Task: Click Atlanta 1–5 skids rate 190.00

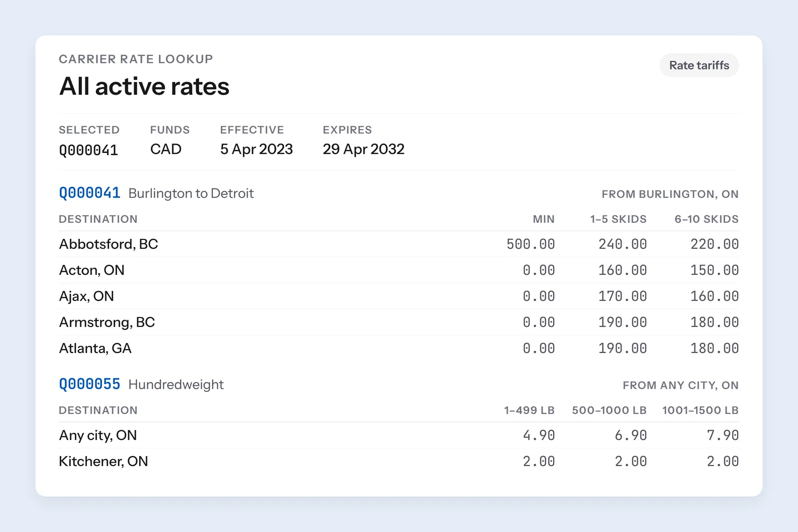Action: pos(622,348)
